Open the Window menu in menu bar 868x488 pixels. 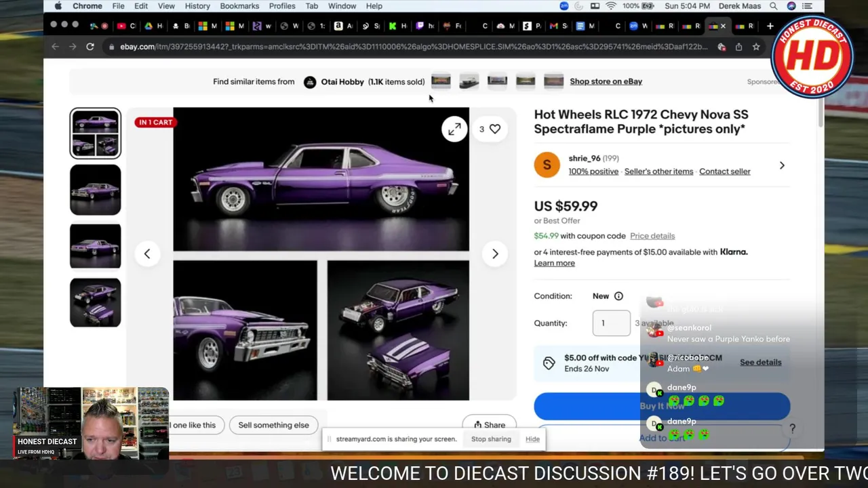click(342, 6)
